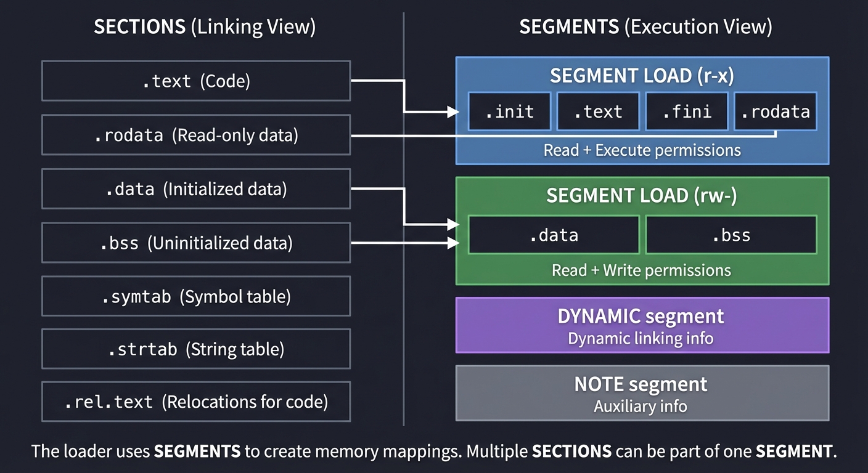This screenshot has width=868, height=473.
Task: Expand the SEGMENT LOAD (r-x) header
Action: [x=642, y=75]
